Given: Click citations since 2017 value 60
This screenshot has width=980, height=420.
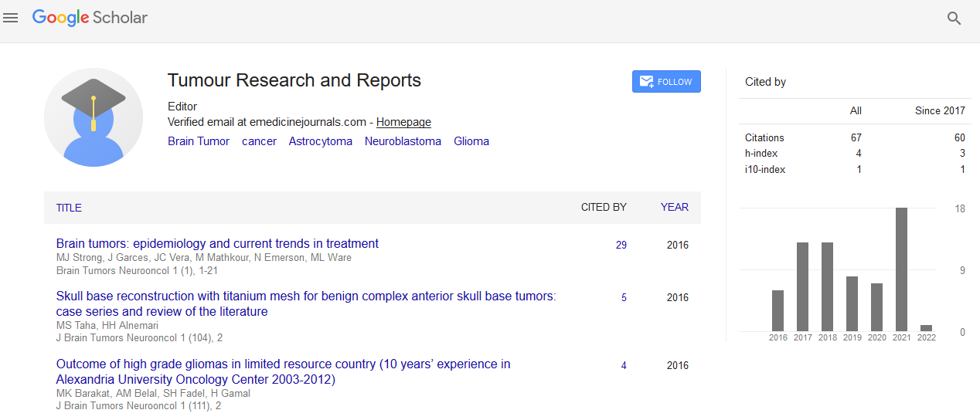Looking at the screenshot, I should (959, 138).
